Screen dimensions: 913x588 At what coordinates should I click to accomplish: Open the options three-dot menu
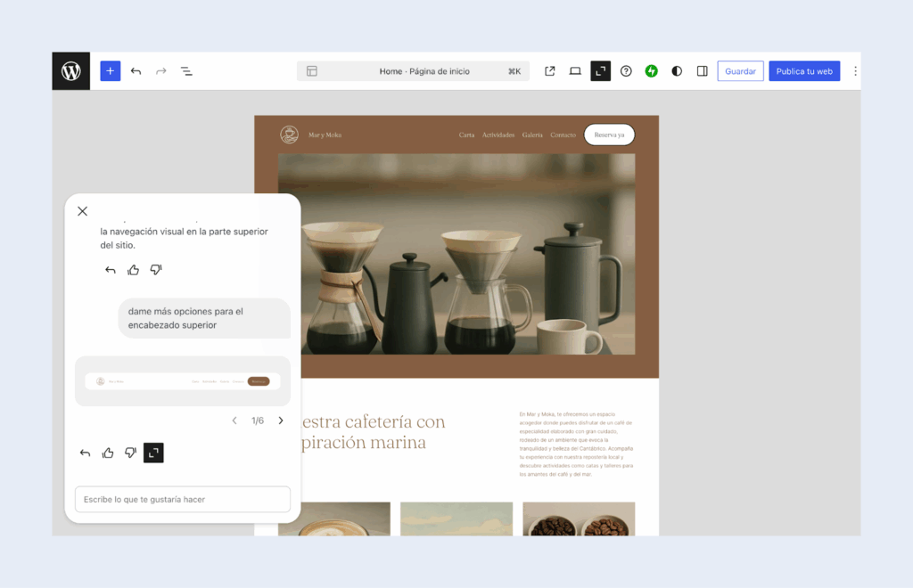(855, 71)
